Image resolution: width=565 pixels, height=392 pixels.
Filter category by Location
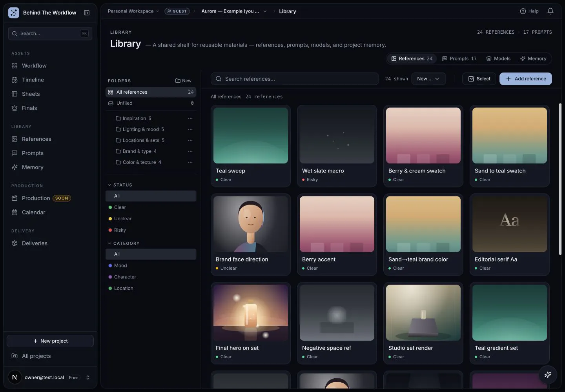151,289
